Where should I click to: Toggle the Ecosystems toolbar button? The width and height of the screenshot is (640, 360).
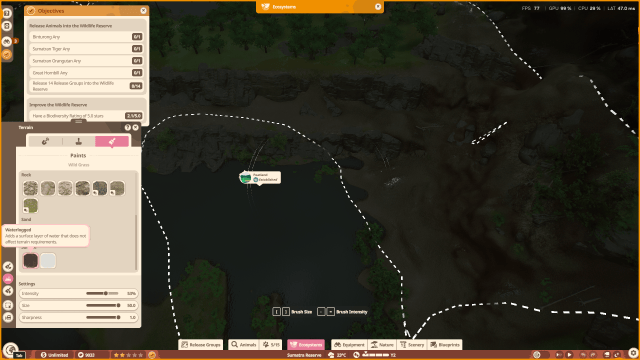tap(306, 345)
